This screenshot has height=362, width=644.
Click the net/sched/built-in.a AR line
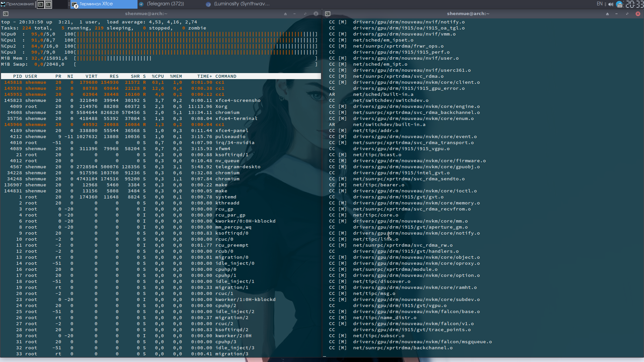[x=371, y=95]
